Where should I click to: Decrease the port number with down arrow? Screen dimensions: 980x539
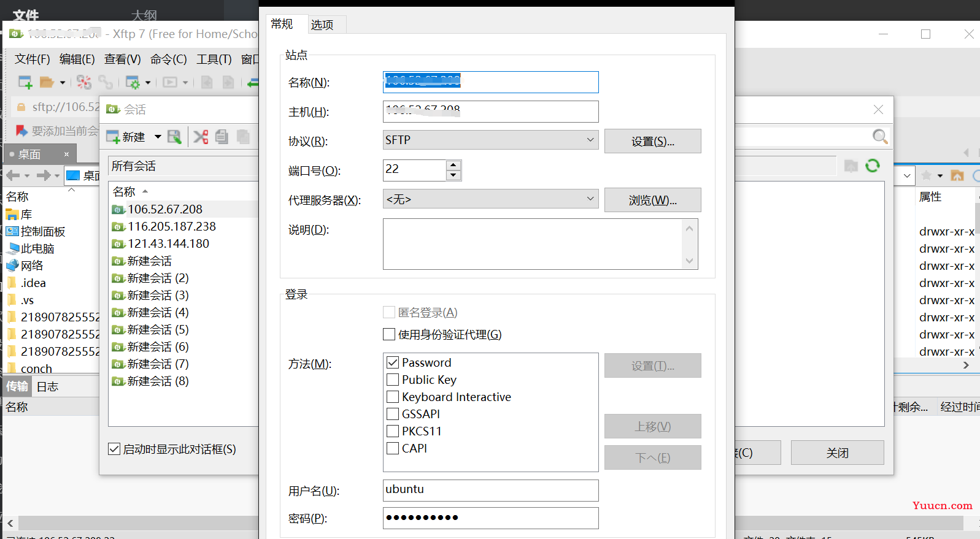click(x=453, y=175)
